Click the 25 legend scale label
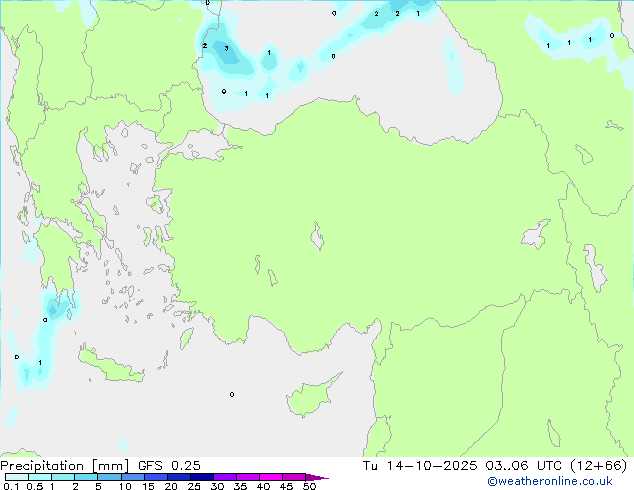The height and width of the screenshot is (490, 634). tap(194, 486)
